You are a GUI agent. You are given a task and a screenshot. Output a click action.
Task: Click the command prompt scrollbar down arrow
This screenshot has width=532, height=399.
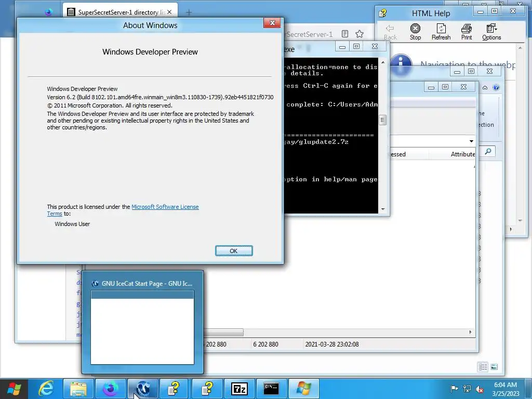[x=383, y=209]
